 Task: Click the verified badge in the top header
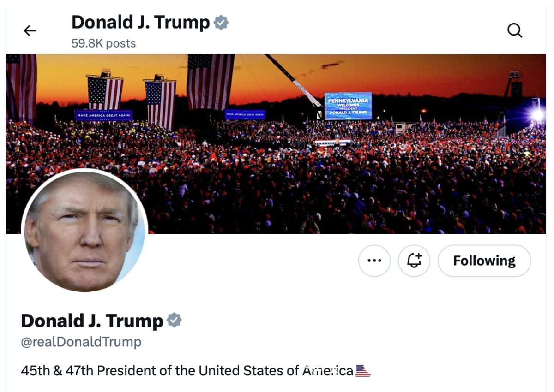[x=221, y=23]
